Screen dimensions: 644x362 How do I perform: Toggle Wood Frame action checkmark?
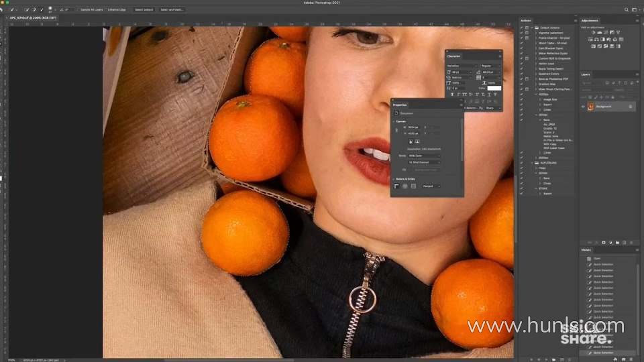point(522,43)
